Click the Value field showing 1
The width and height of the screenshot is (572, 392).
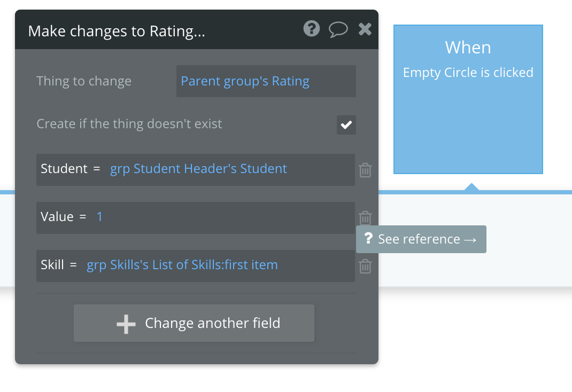coord(99,217)
